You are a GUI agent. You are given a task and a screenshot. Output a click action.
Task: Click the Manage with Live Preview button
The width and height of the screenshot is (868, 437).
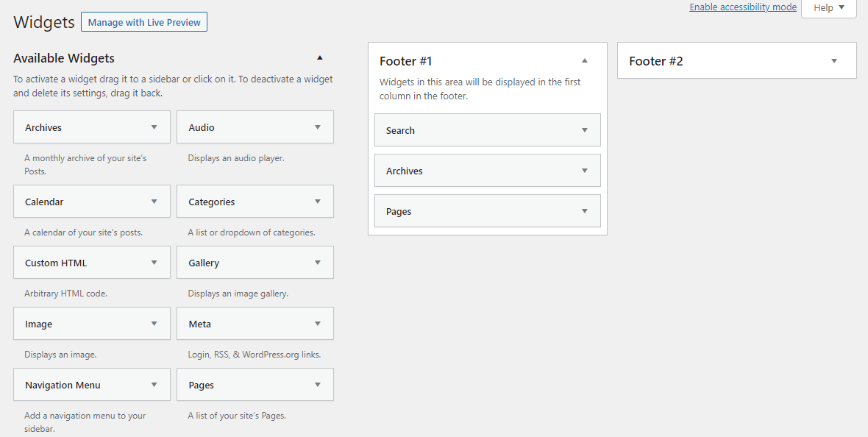(x=143, y=21)
